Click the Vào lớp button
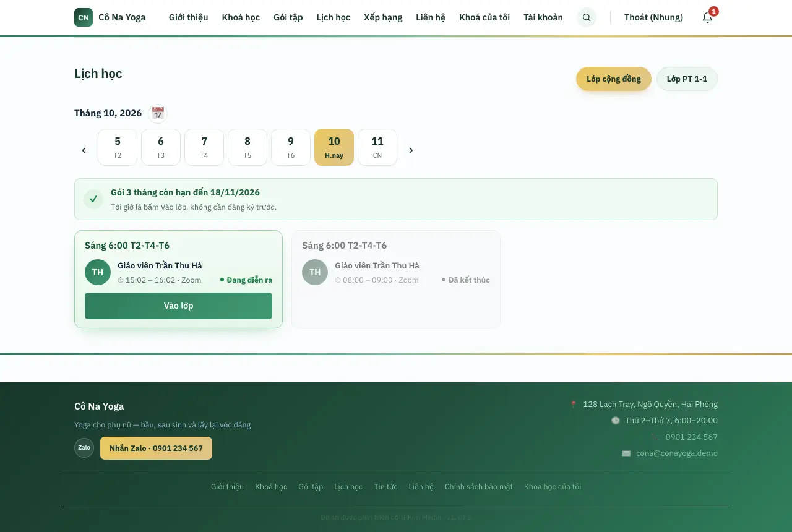This screenshot has height=532, width=792. tap(178, 306)
